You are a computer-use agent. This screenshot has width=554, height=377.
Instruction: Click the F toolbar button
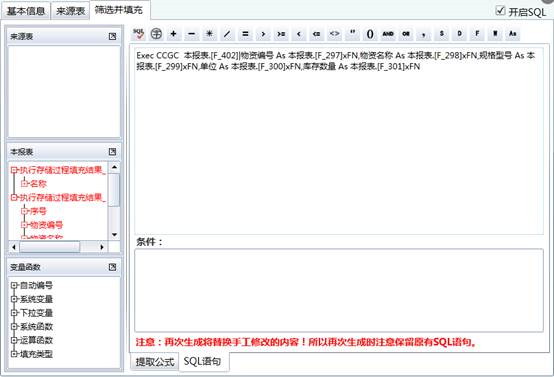click(477, 34)
